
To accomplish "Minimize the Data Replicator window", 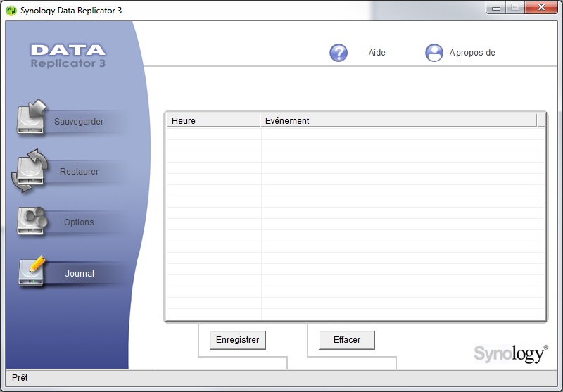I will [496, 7].
